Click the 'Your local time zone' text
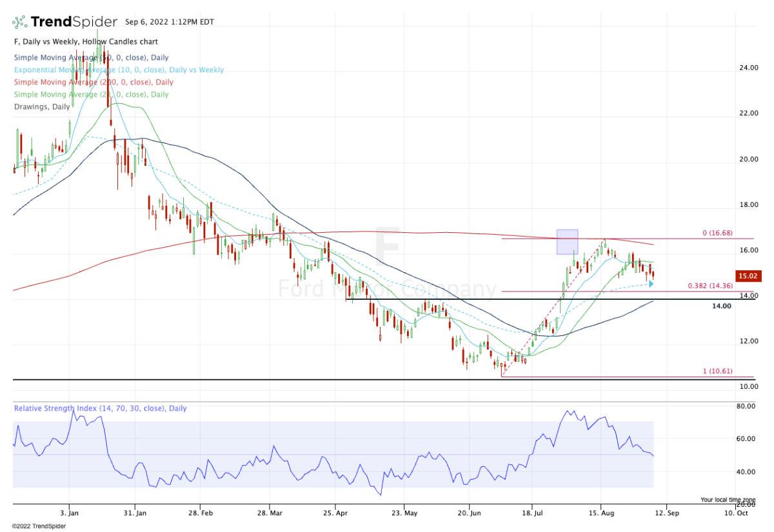 [x=727, y=499]
